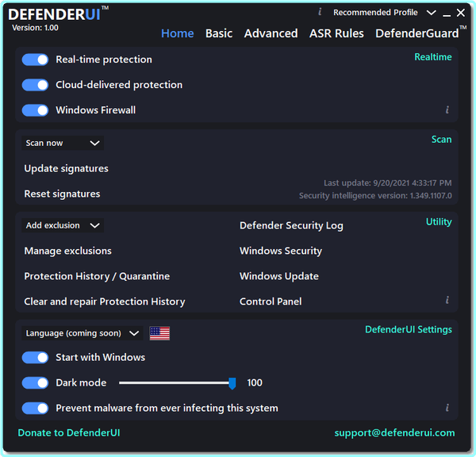Image resolution: width=476 pixels, height=457 pixels.
Task: Switch to the Home tab
Action: pyautogui.click(x=177, y=33)
